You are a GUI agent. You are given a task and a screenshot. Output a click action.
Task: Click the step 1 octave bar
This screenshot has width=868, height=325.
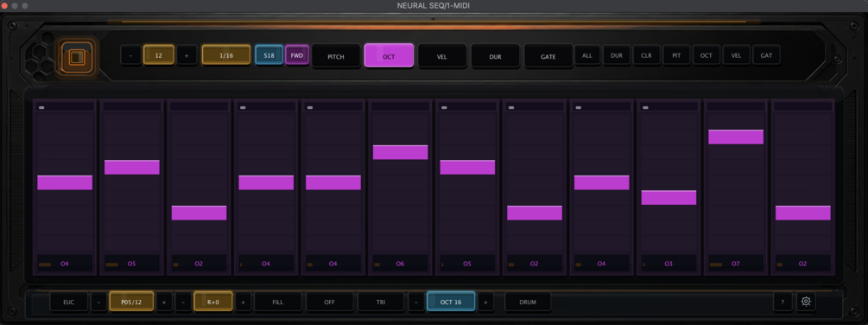[65, 182]
